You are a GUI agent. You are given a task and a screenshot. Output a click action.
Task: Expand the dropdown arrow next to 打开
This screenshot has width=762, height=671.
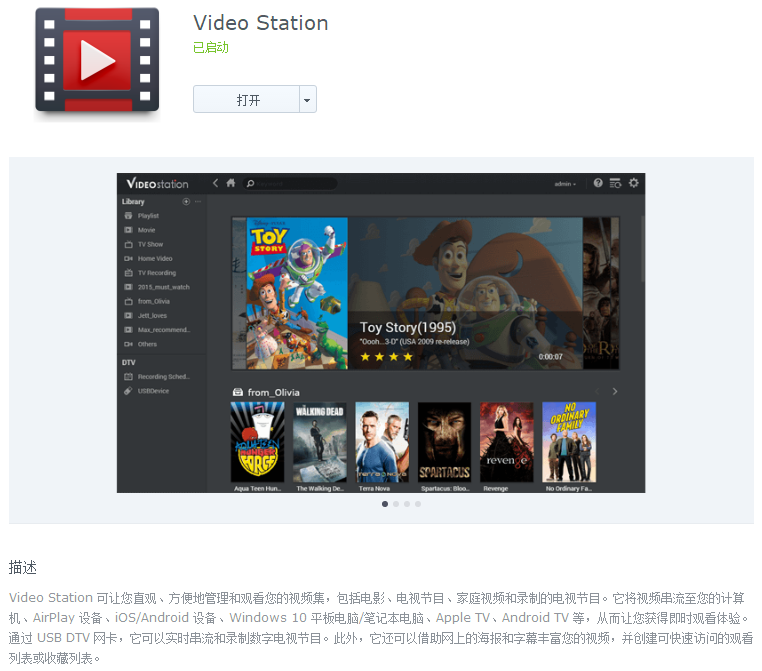coord(307,100)
